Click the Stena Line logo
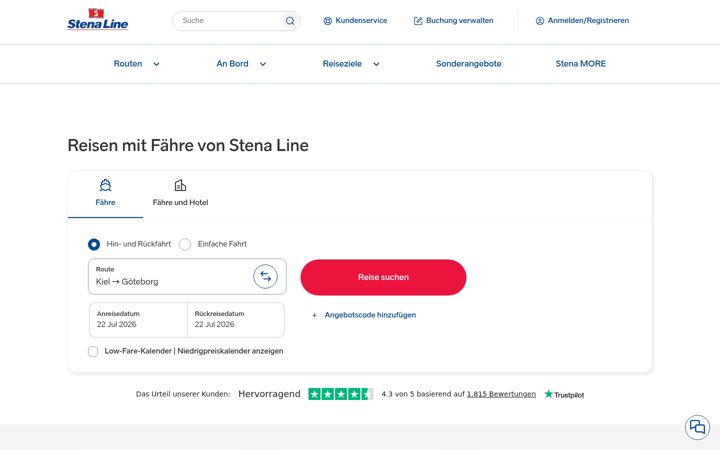Viewport: 720px width, 450px height. [x=98, y=19]
